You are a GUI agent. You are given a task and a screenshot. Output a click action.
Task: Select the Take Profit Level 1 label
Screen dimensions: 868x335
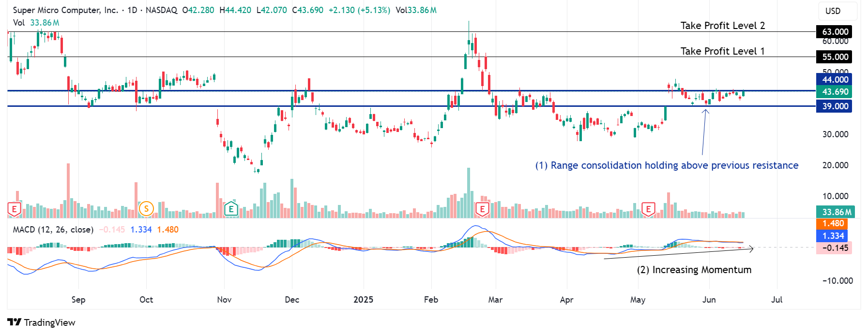[x=723, y=51]
